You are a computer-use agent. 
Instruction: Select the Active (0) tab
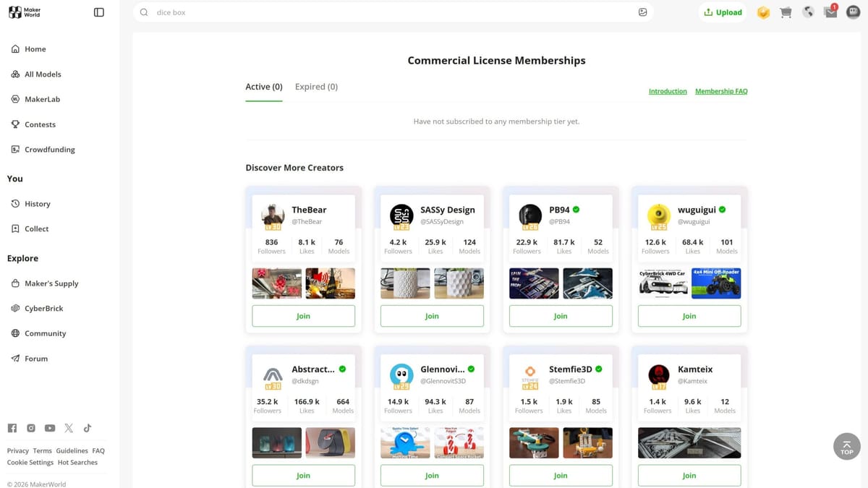[x=263, y=87]
